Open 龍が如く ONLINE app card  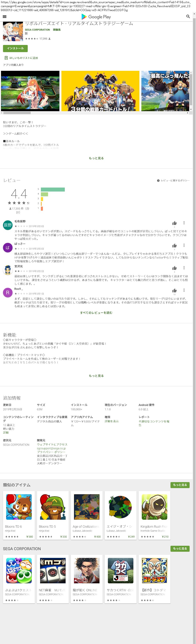coord(87,579)
